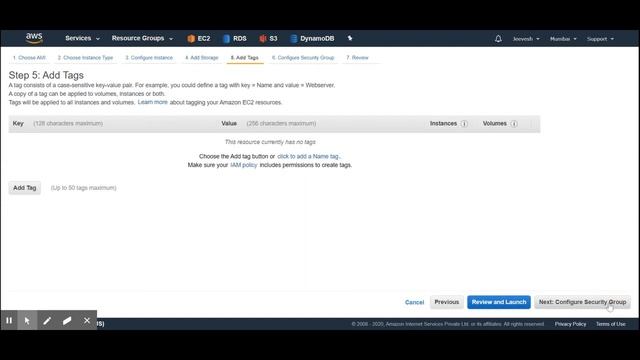Select the step 5 Add Tags tab
This screenshot has height=360, width=640.
click(x=244, y=58)
